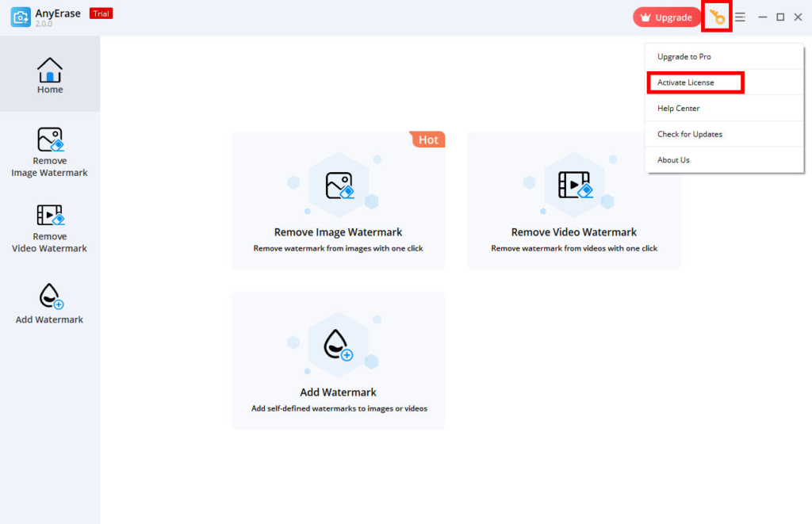Select the video watermark icon on its card

click(x=574, y=185)
